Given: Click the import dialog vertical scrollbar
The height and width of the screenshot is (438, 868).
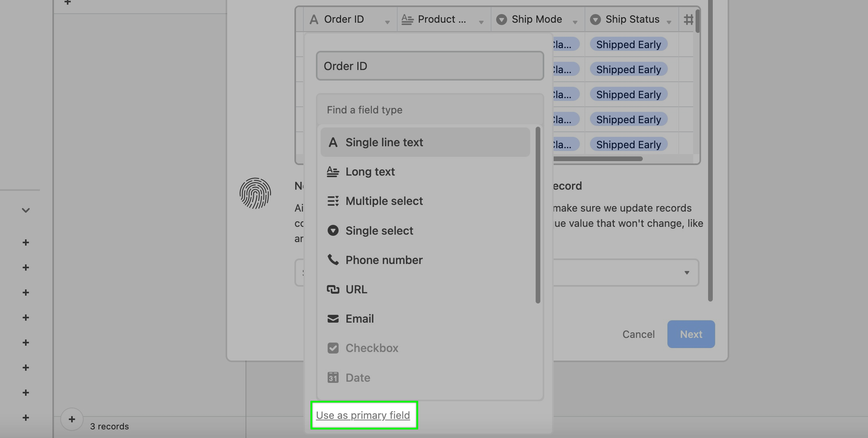Looking at the screenshot, I should [x=710, y=151].
